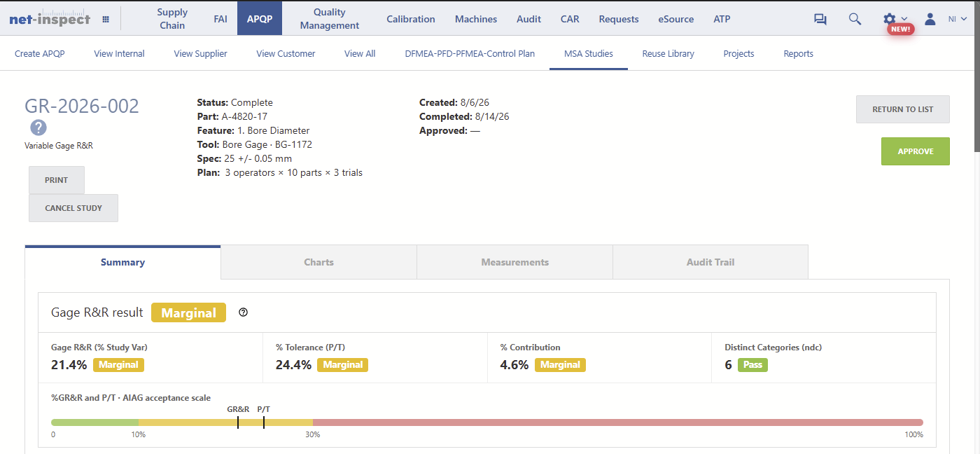
Task: Select MSA Studies submenu
Action: (589, 53)
